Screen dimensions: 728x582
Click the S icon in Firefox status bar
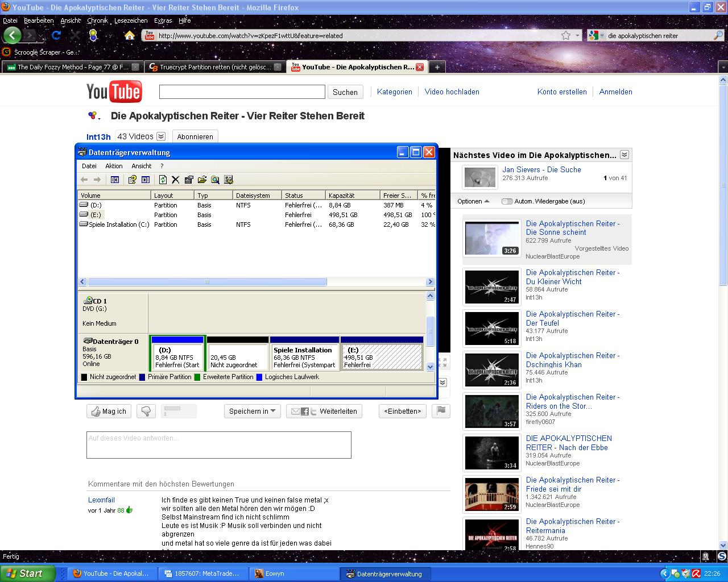coord(722,556)
